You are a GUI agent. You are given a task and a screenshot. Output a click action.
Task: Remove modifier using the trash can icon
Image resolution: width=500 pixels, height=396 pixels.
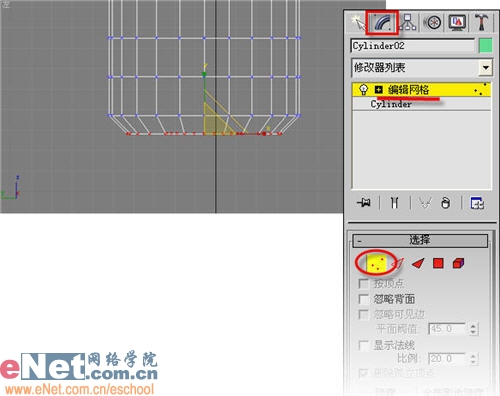pos(445,202)
